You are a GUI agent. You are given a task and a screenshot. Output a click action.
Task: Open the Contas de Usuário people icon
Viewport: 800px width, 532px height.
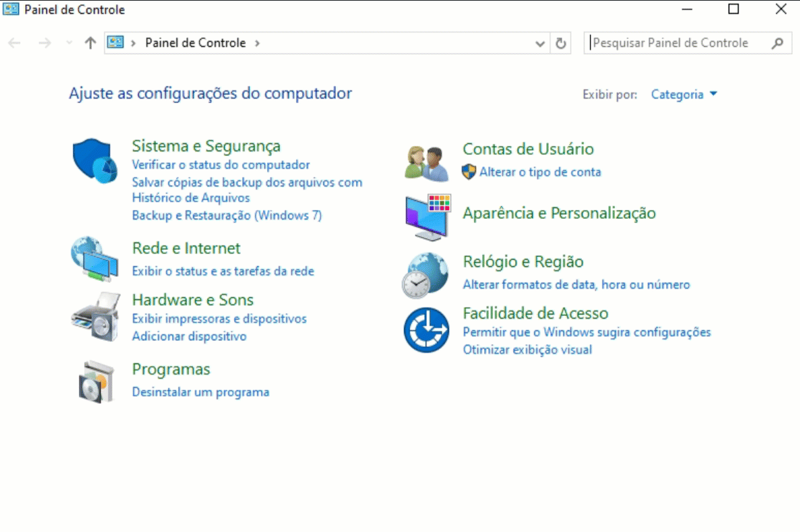tap(426, 163)
